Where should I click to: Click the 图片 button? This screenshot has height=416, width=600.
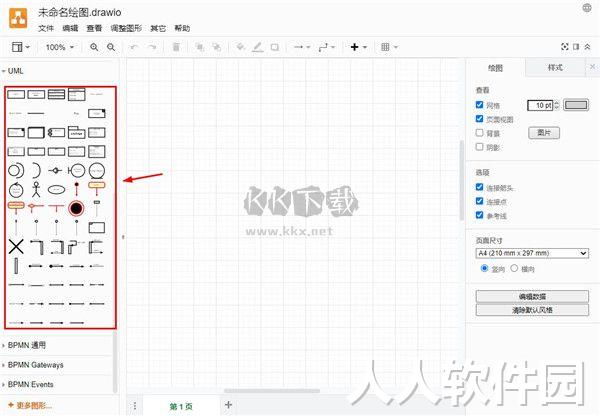[x=544, y=133]
